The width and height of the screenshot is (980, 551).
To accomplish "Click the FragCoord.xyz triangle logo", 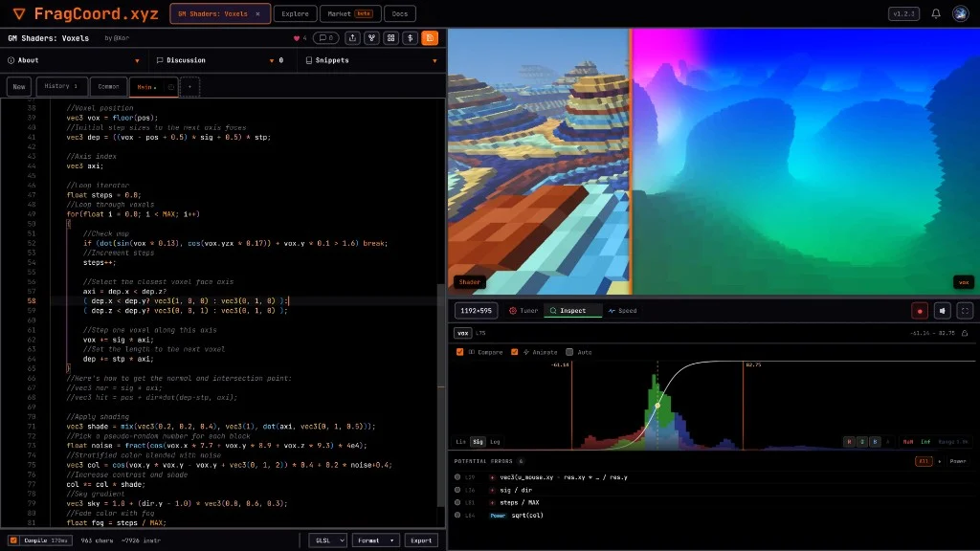I will [19, 13].
